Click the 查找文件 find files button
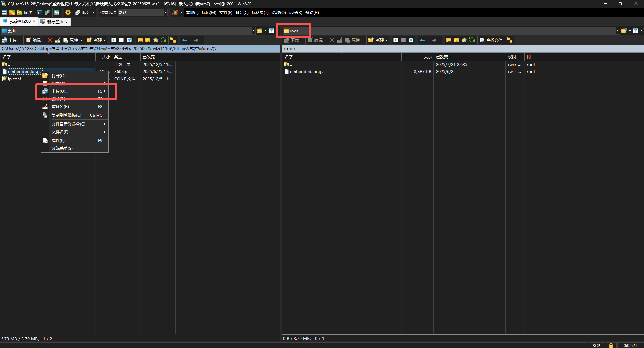644x348 pixels. click(x=491, y=40)
